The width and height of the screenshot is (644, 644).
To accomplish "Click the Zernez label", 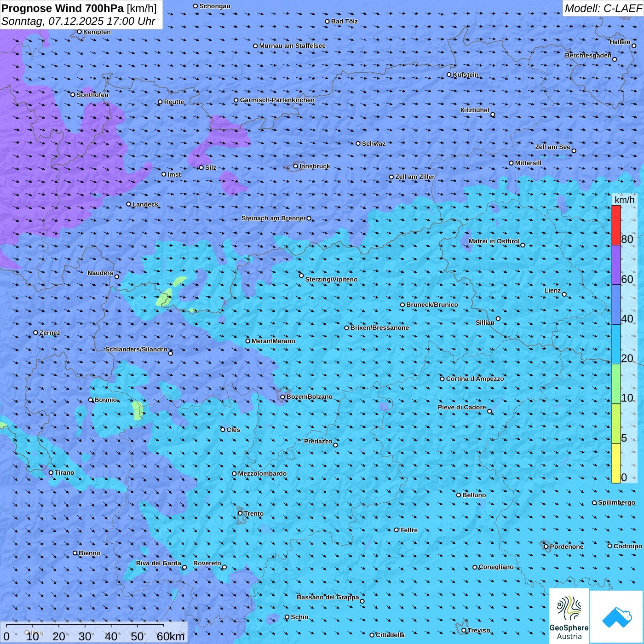I will 50,333.
